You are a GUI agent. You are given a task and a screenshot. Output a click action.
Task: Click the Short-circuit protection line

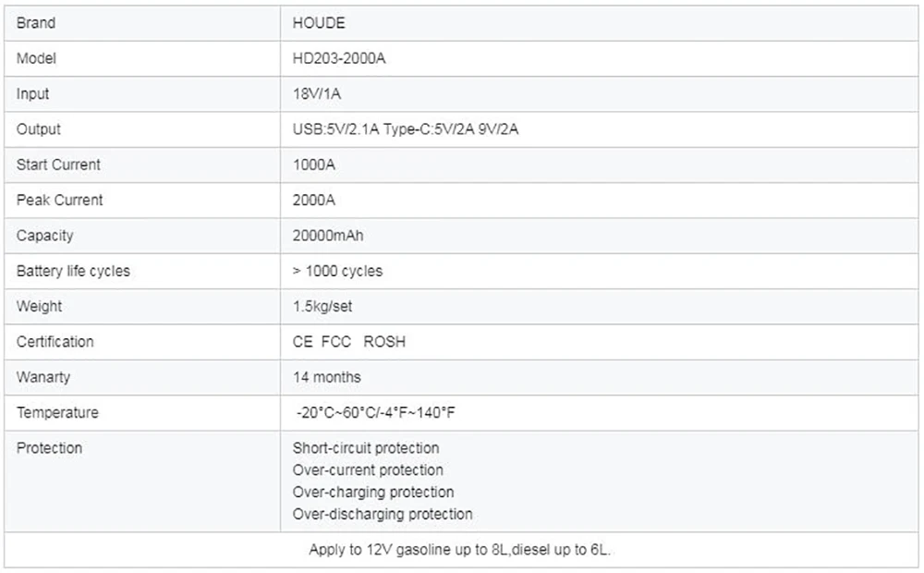tap(366, 448)
